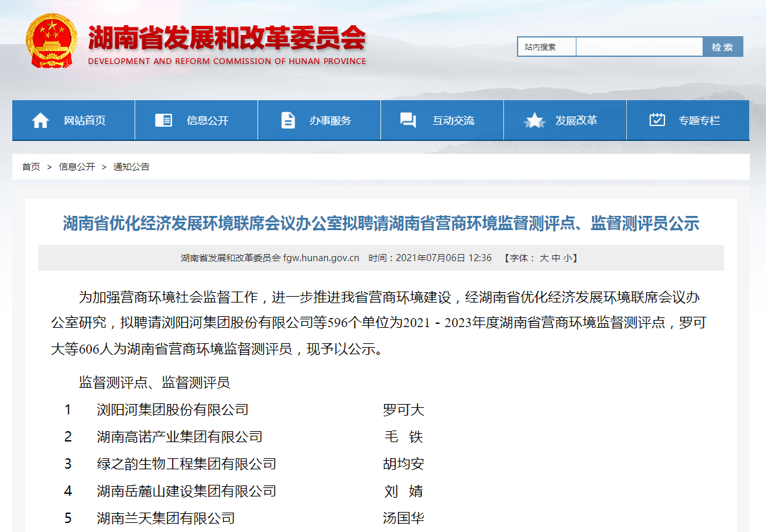Click the 互动交流 chat bubbles icon
This screenshot has height=532, width=766.
tap(408, 120)
